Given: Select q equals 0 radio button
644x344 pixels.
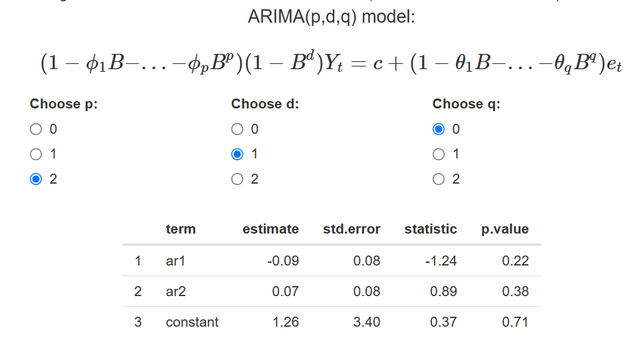Looking at the screenshot, I should [439, 129].
